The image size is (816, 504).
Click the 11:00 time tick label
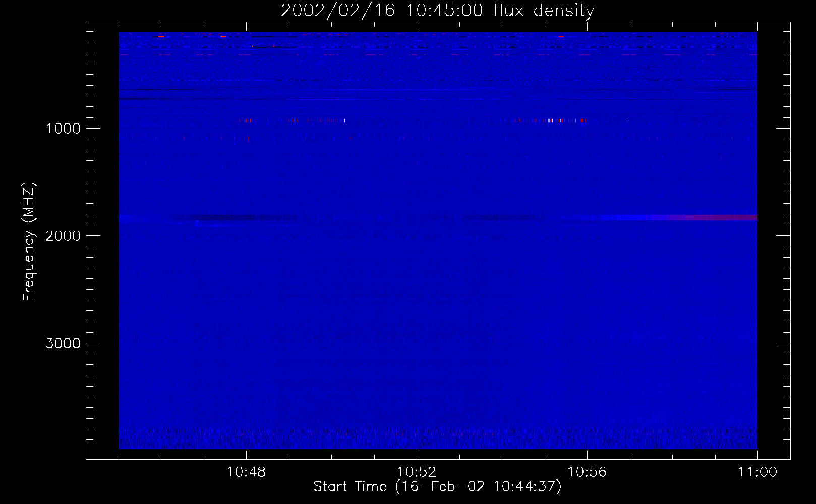(x=757, y=472)
